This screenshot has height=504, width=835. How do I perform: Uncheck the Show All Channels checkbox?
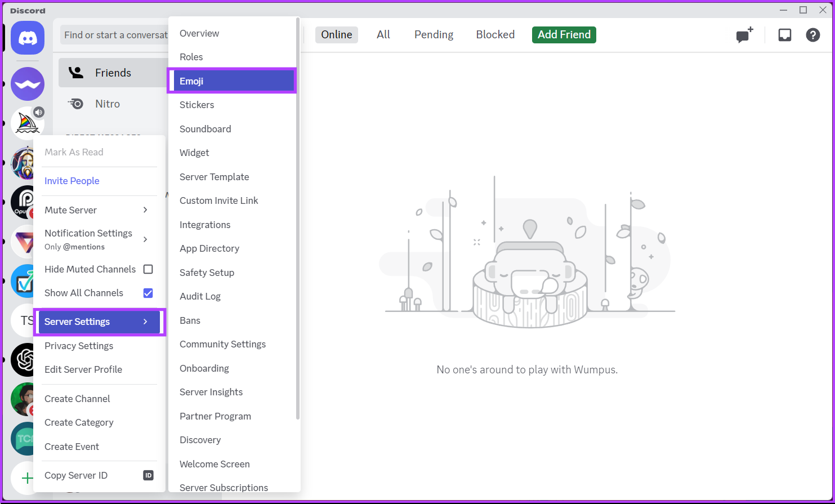[148, 293]
